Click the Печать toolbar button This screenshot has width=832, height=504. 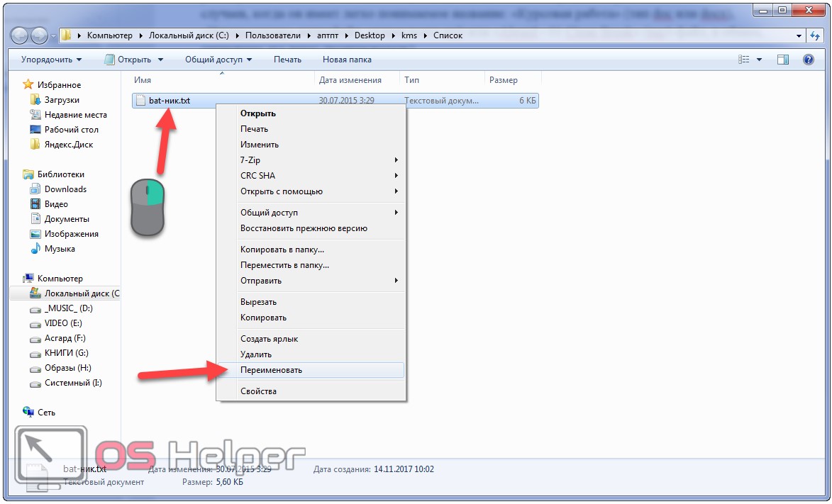pyautogui.click(x=287, y=60)
